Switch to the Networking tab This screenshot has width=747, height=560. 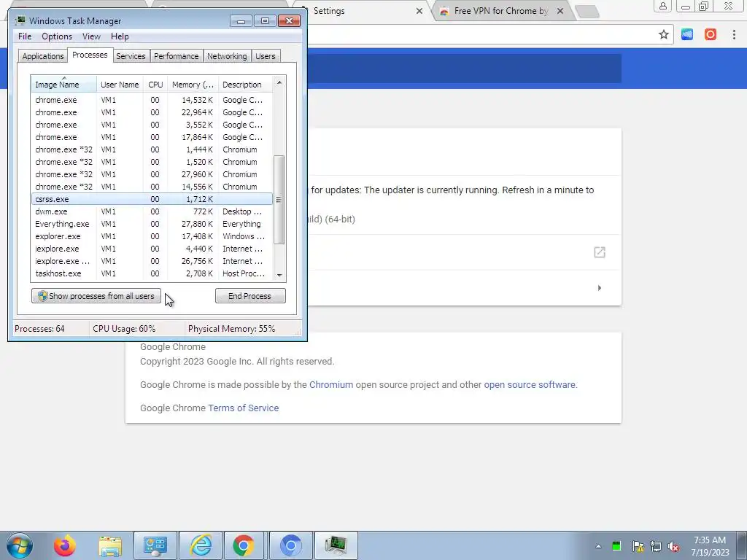point(227,56)
